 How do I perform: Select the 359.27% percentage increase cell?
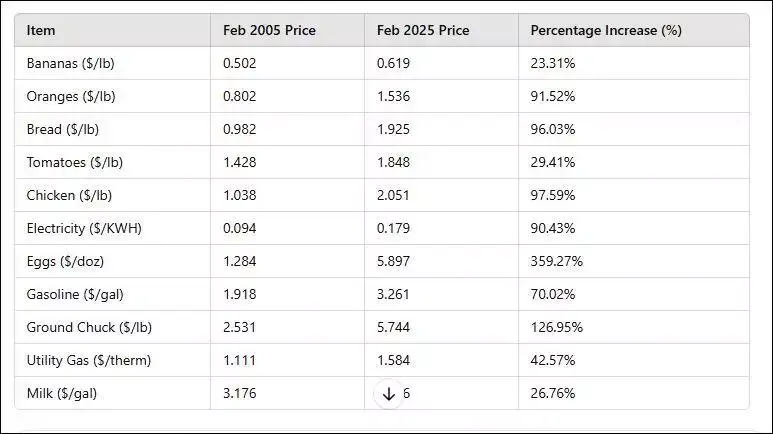click(556, 261)
